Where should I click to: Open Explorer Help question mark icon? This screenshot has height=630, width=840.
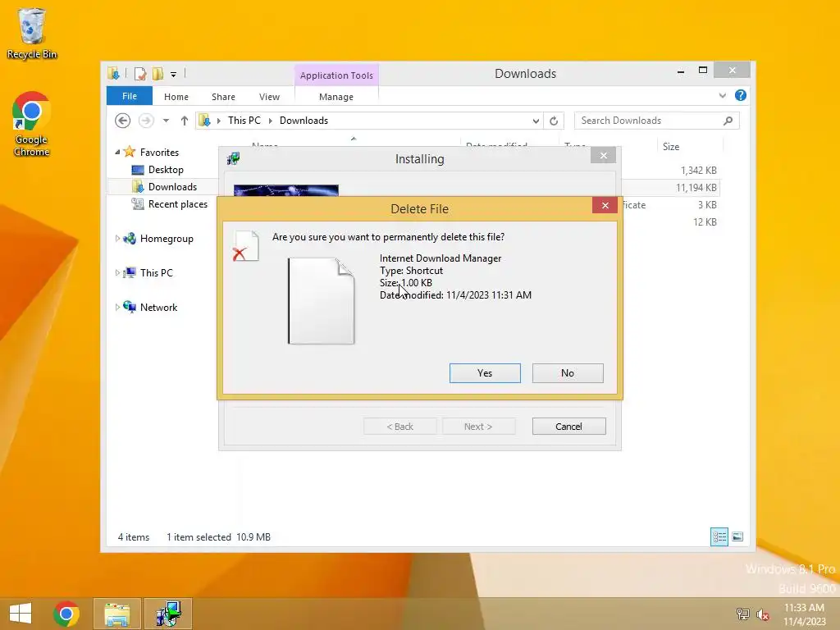[x=741, y=95]
